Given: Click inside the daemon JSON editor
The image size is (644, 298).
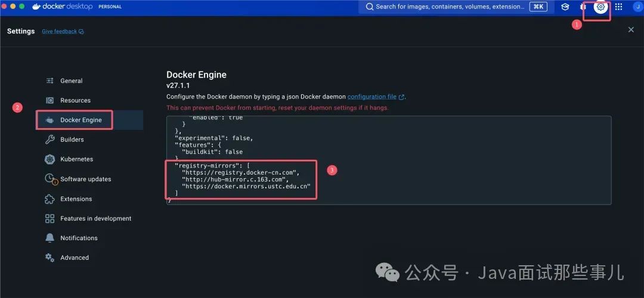Looking at the screenshot, I should (x=389, y=160).
